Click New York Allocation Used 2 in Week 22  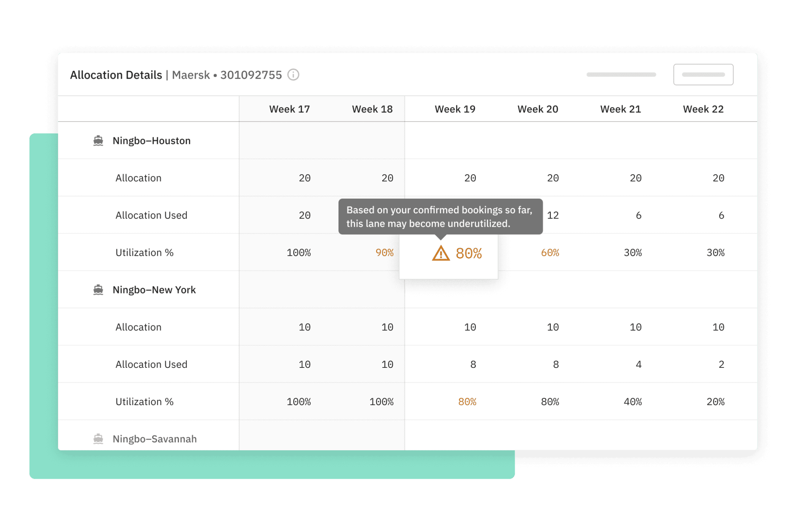point(722,364)
